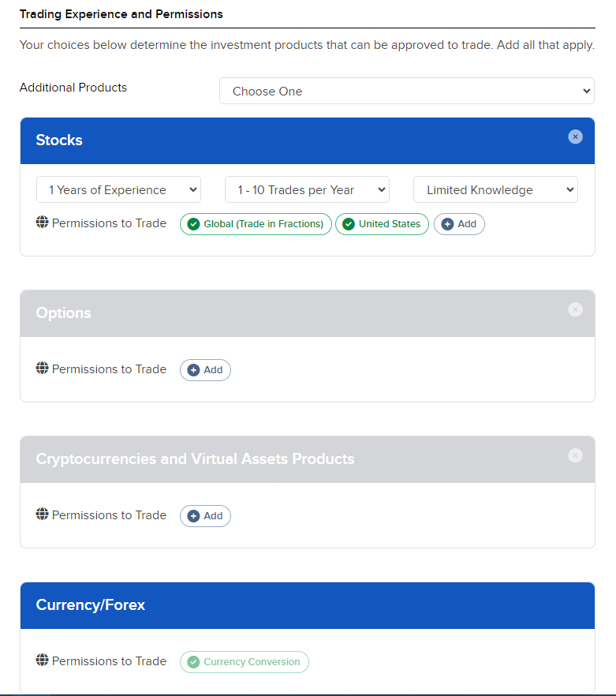Screen dimensions: 616x696
Task: Click the Stocks section header
Action: pyautogui.click(x=307, y=140)
